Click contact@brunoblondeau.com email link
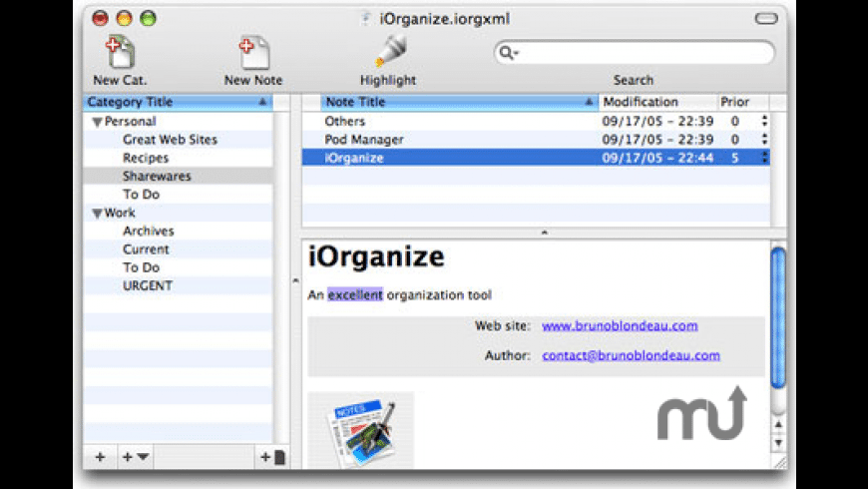Screen dimensions: 868x489 [x=632, y=355]
